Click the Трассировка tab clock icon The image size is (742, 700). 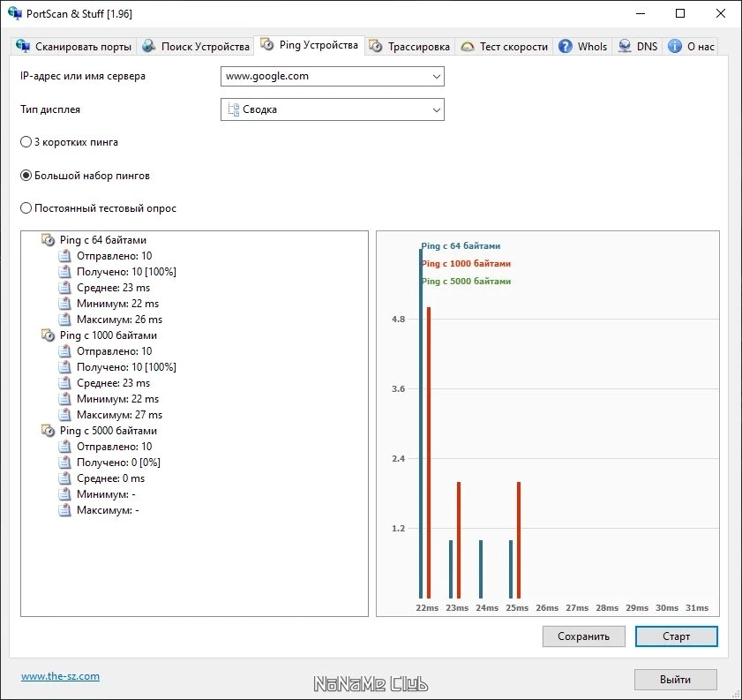tap(376, 46)
